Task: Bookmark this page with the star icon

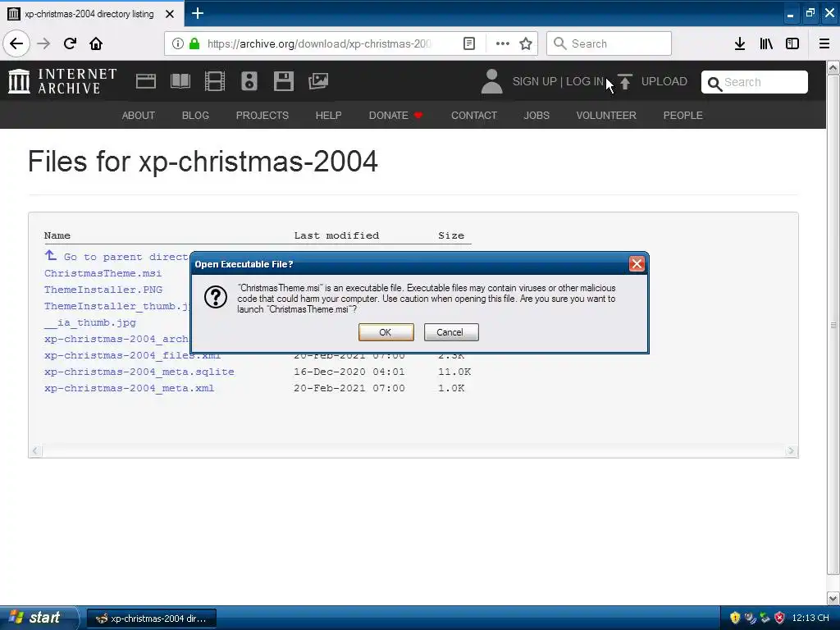Action: pos(526,43)
